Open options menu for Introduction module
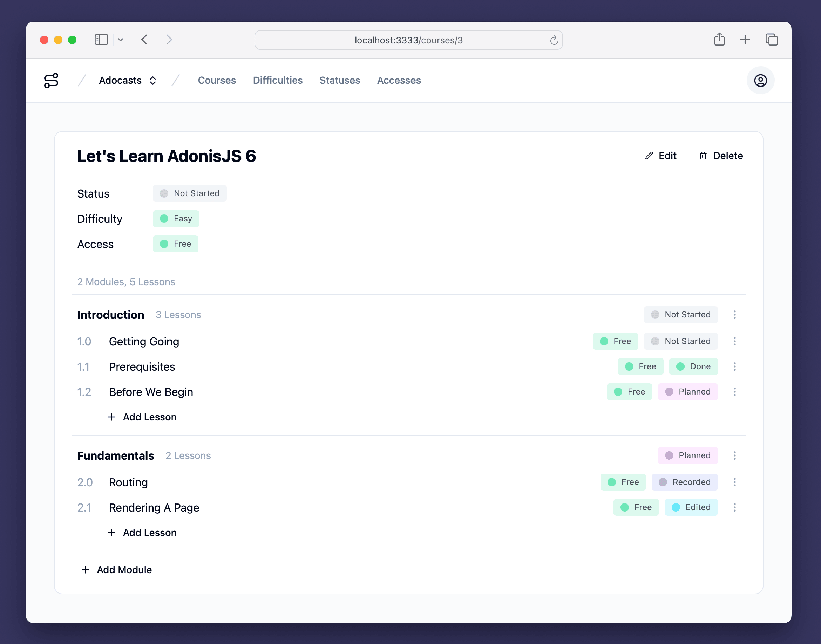The width and height of the screenshot is (821, 644). pyautogui.click(x=734, y=314)
